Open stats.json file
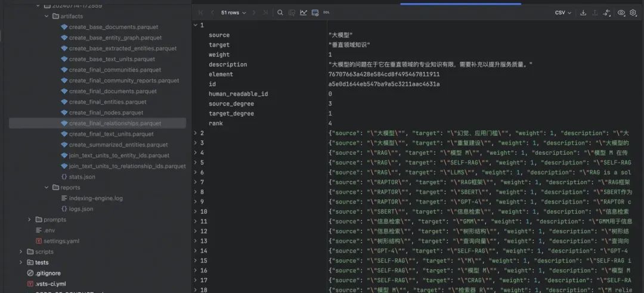644x293 pixels. pyautogui.click(x=82, y=177)
